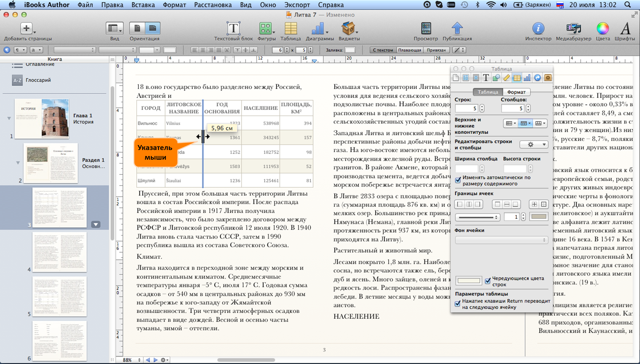
Task: Open the Вставка menu
Action: 143,5
